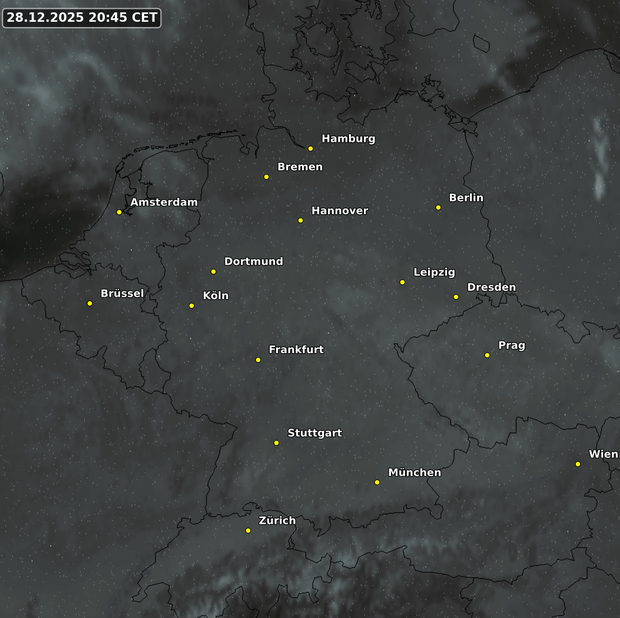Image resolution: width=620 pixels, height=618 pixels.
Task: Click the yellow Stuttgart marker dot
Action: click(x=276, y=443)
